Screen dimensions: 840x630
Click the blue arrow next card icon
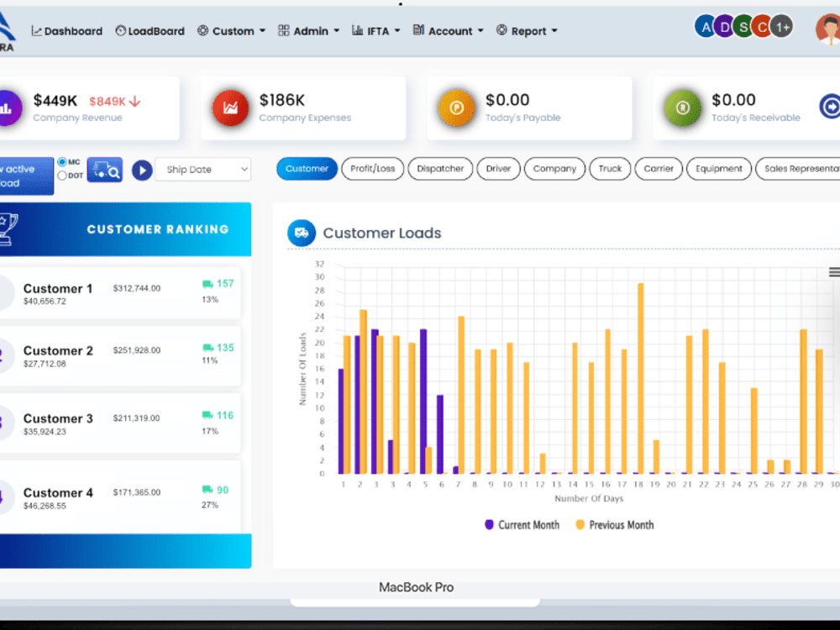[830, 107]
